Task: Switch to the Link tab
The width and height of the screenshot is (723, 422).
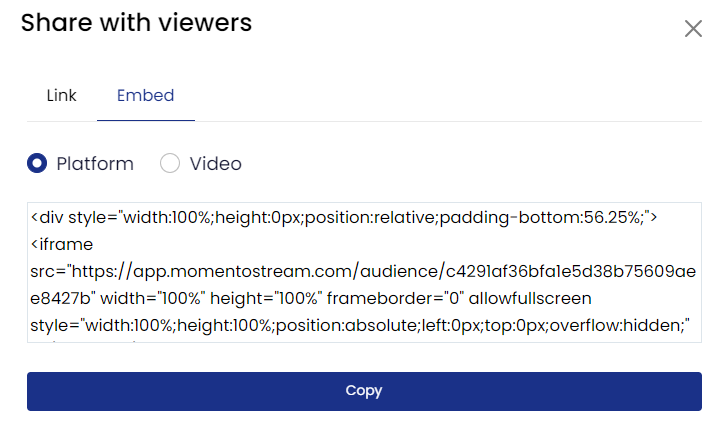Action: (61, 96)
